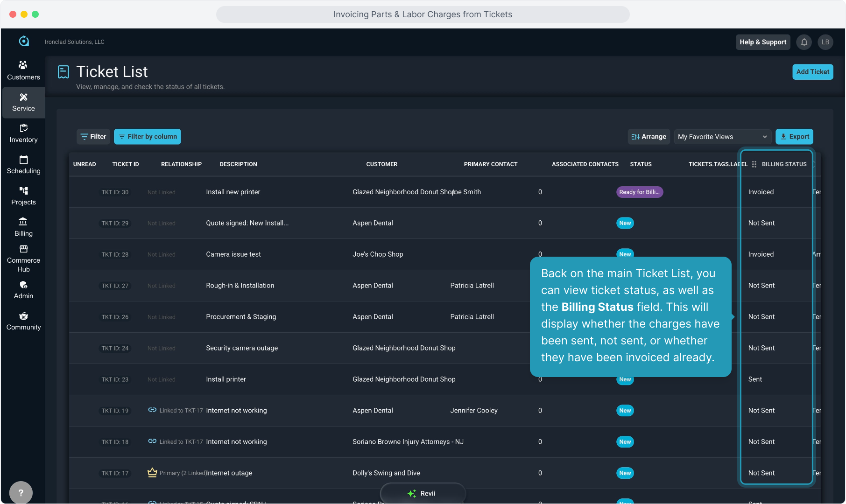Open the Commerce Hub icon

tap(23, 249)
